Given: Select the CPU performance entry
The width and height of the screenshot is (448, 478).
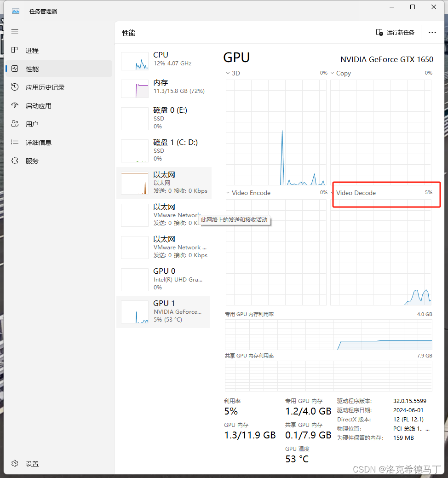Looking at the screenshot, I should (163, 60).
